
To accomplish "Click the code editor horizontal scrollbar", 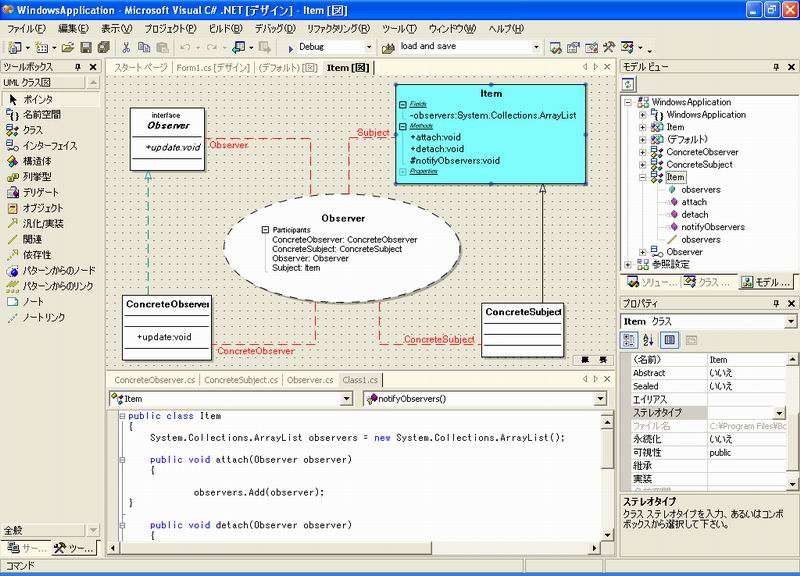I will pyautogui.click(x=353, y=548).
